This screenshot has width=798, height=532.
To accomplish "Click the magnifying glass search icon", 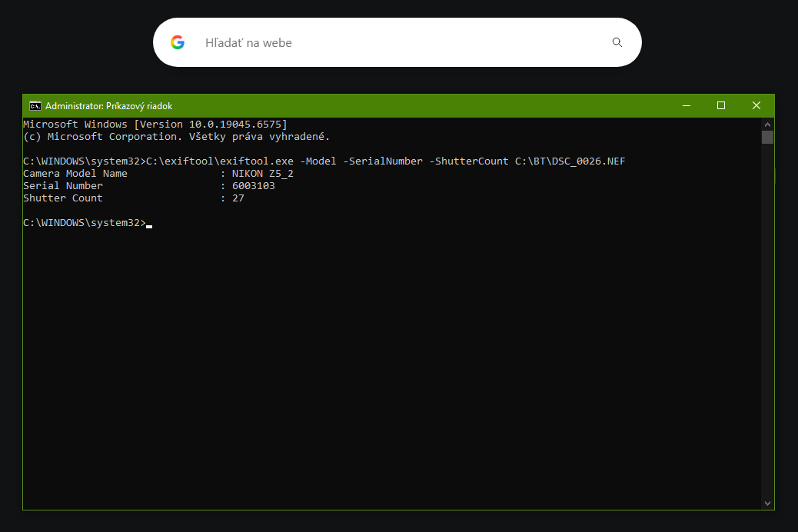I will [617, 42].
